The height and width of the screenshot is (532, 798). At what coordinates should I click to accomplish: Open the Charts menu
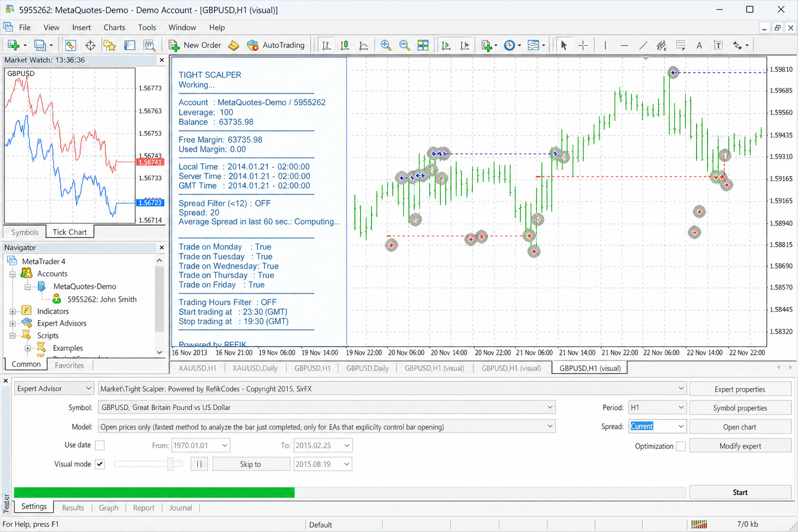pyautogui.click(x=114, y=28)
